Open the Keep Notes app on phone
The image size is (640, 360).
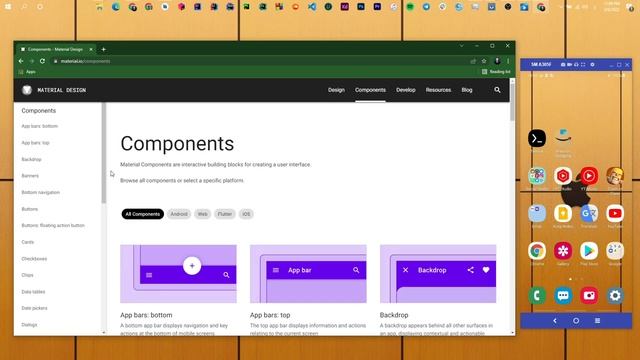pos(563,213)
